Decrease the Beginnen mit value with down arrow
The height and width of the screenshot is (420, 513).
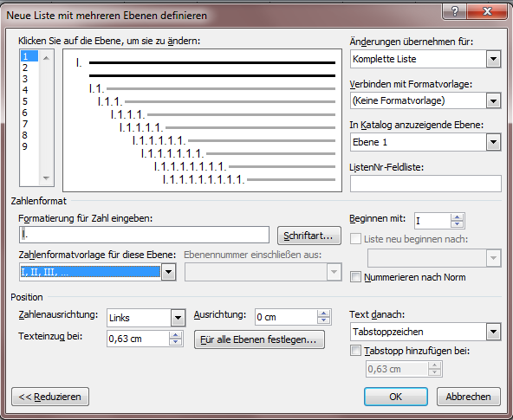457,224
